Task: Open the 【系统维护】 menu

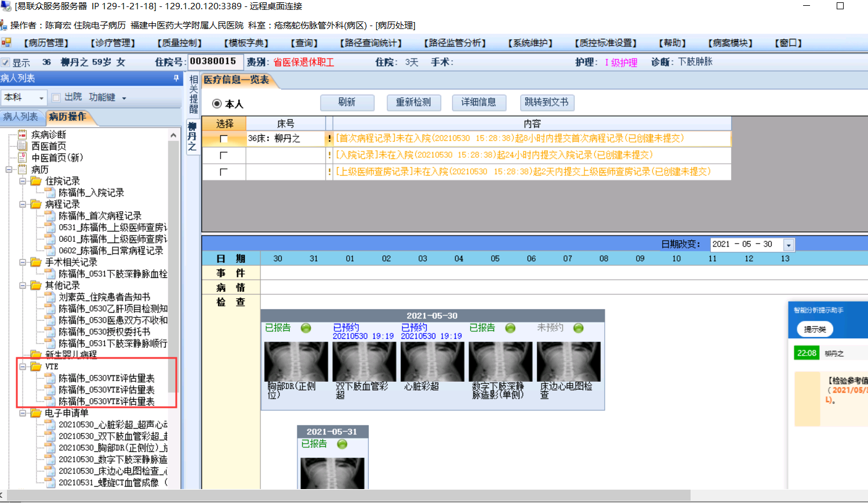Action: pos(530,43)
